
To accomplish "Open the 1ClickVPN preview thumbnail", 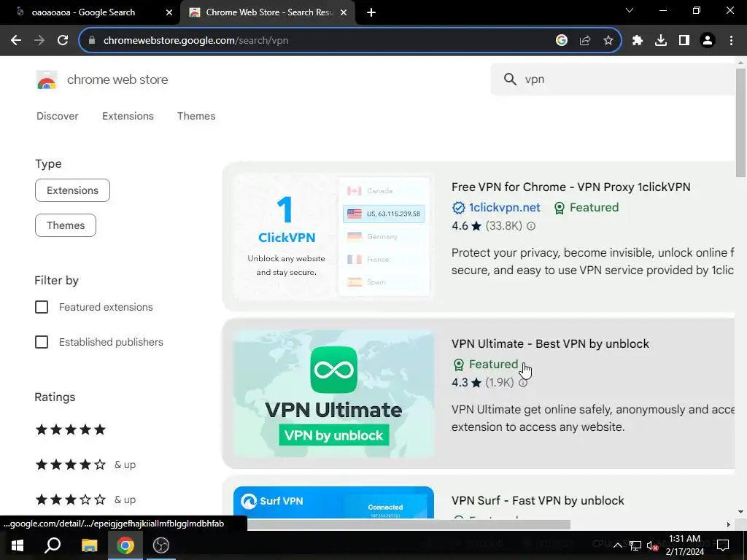I will [333, 237].
